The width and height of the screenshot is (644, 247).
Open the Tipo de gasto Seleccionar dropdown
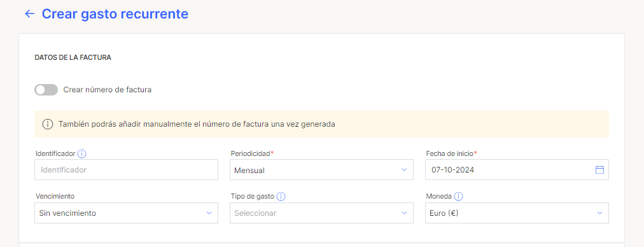tap(321, 213)
